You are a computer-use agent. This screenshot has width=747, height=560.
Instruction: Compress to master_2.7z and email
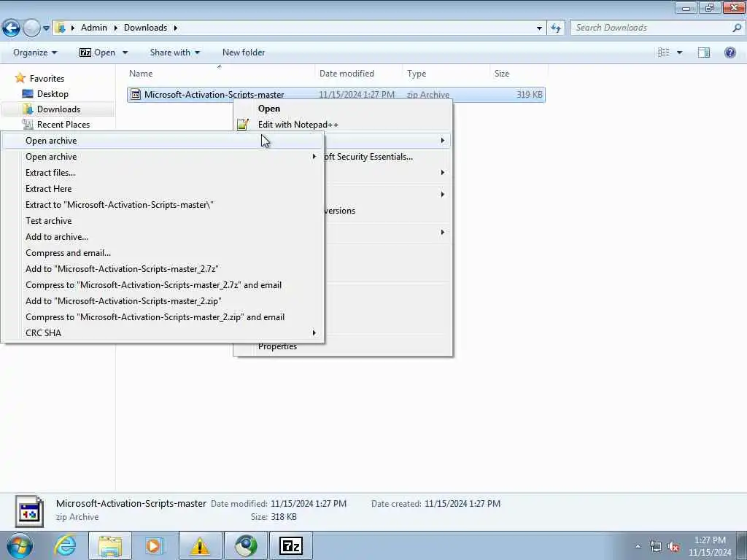(x=163, y=285)
